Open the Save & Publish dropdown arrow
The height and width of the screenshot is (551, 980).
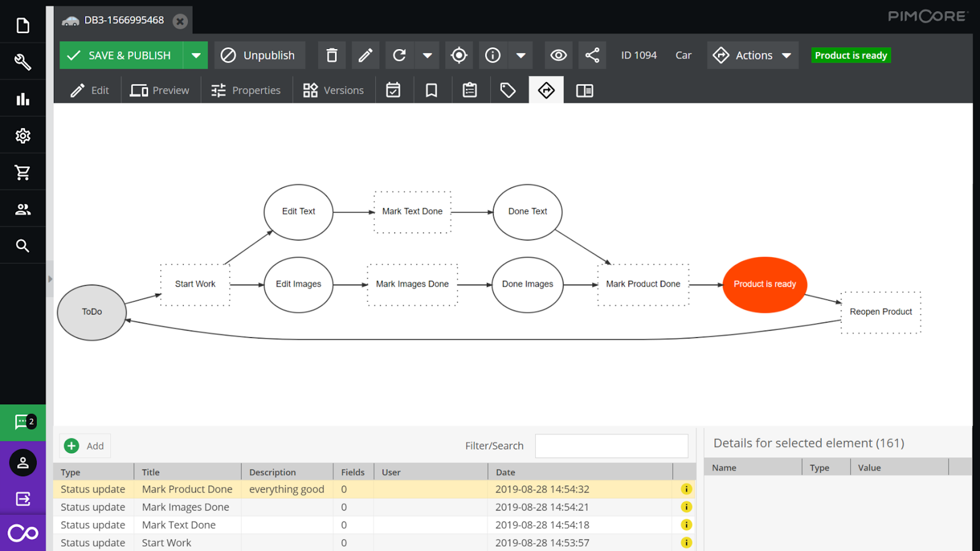click(x=196, y=55)
